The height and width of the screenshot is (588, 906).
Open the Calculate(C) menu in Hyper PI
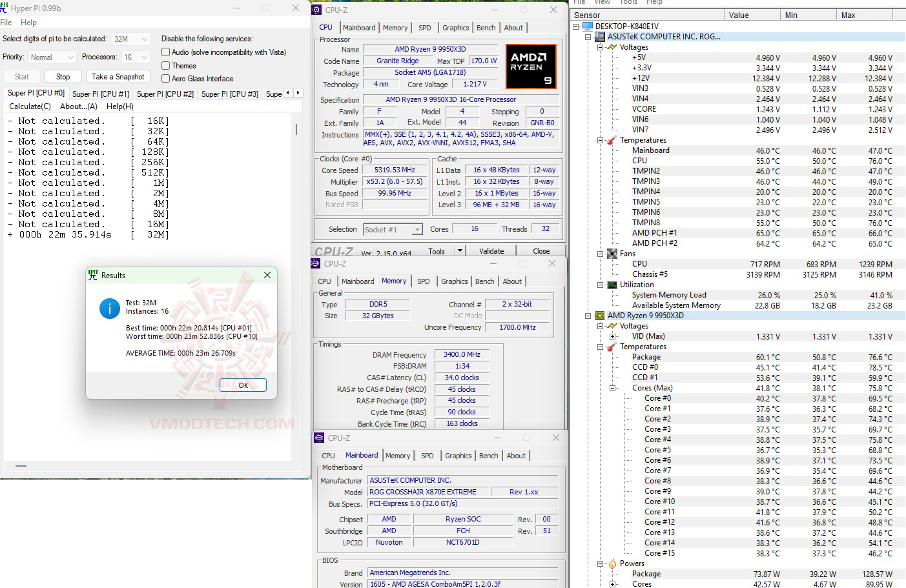(30, 106)
